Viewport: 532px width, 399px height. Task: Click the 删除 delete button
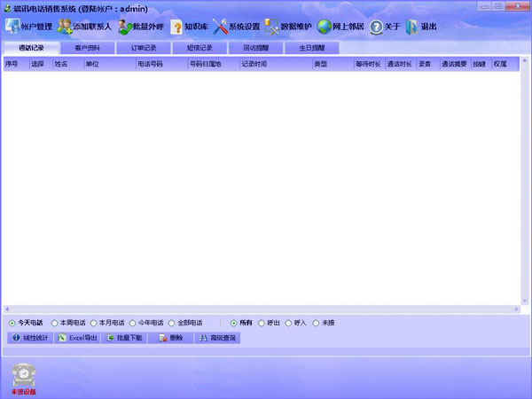170,338
